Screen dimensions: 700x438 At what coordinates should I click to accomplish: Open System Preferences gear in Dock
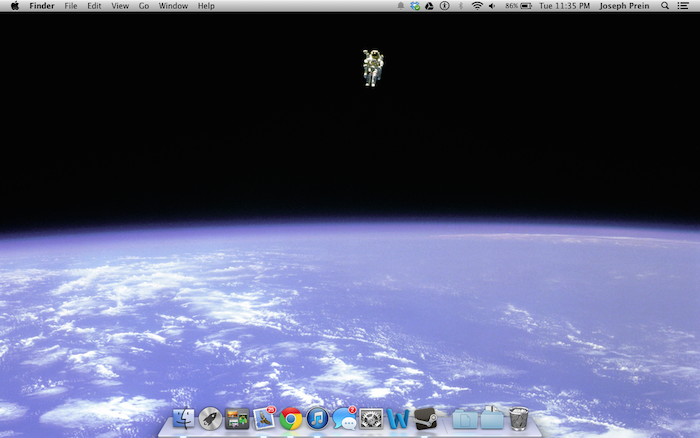click(x=371, y=419)
